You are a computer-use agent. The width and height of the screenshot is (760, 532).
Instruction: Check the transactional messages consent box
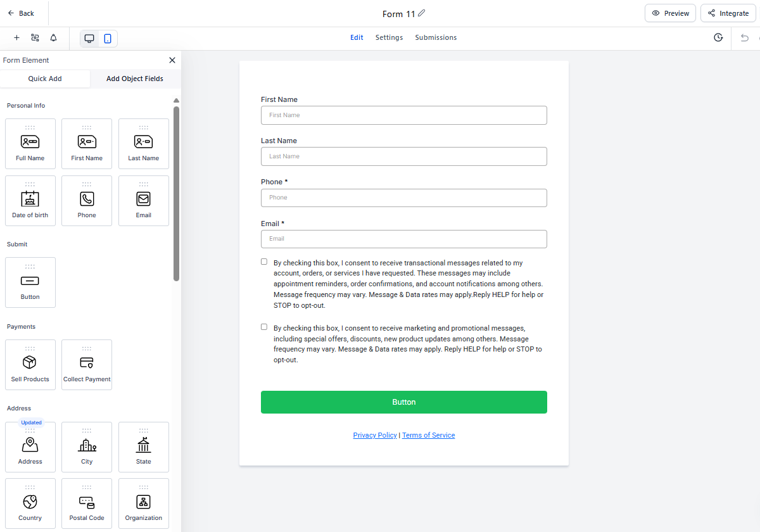[264, 262]
